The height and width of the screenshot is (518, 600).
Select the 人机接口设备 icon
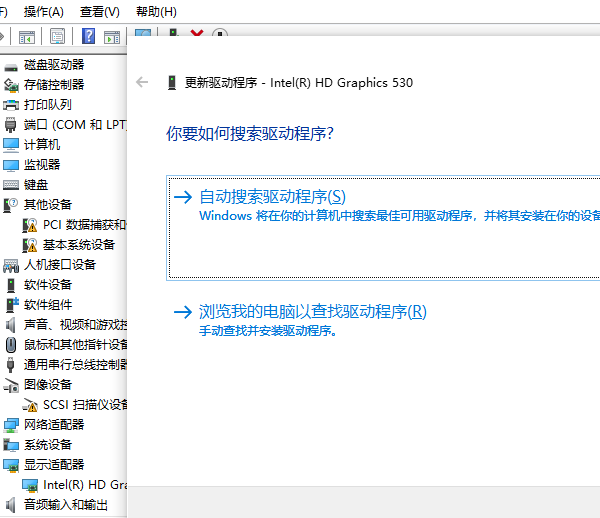pyautogui.click(x=11, y=266)
